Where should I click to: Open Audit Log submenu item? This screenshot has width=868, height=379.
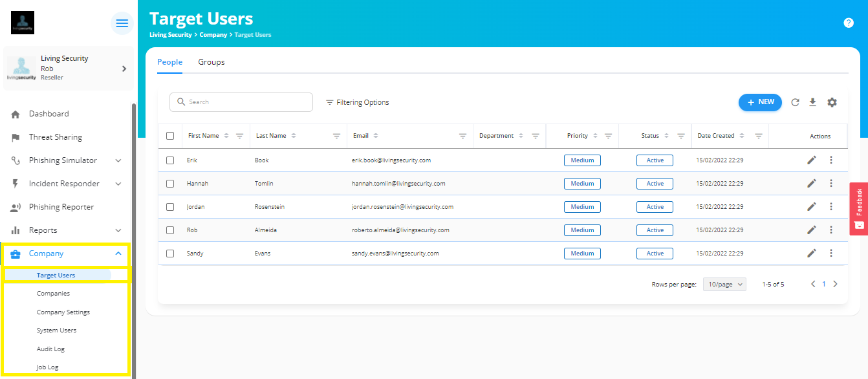click(x=50, y=349)
